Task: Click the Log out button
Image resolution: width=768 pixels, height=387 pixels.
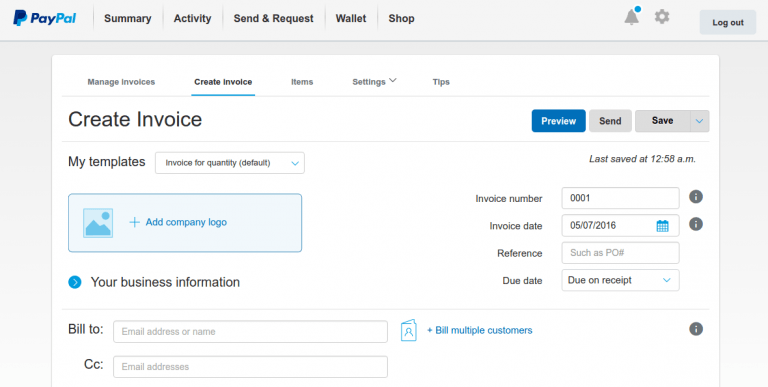Action: click(x=727, y=23)
